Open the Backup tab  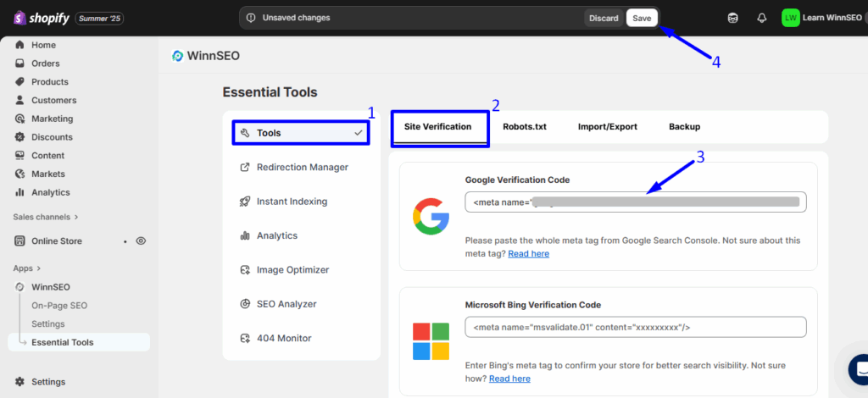[x=684, y=126]
